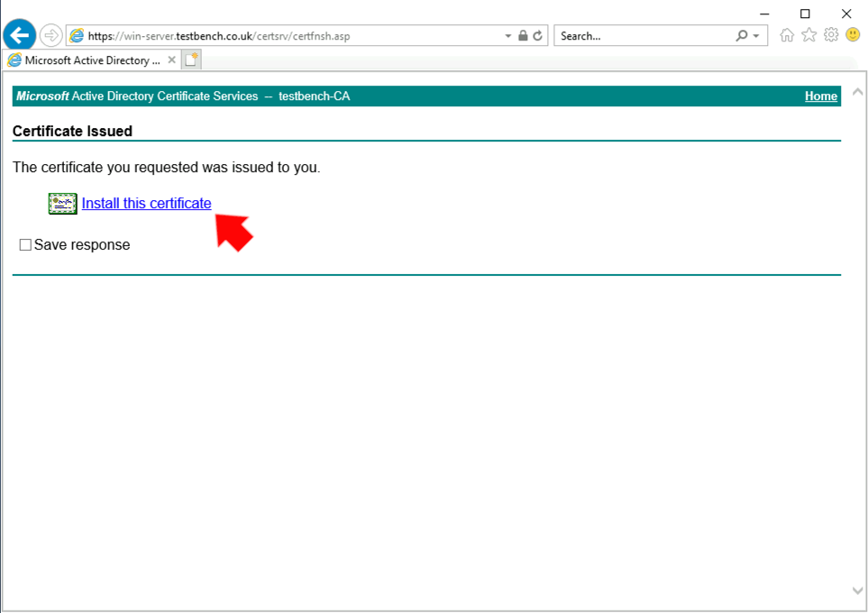Expand the search provider dropdown arrow

pyautogui.click(x=756, y=36)
